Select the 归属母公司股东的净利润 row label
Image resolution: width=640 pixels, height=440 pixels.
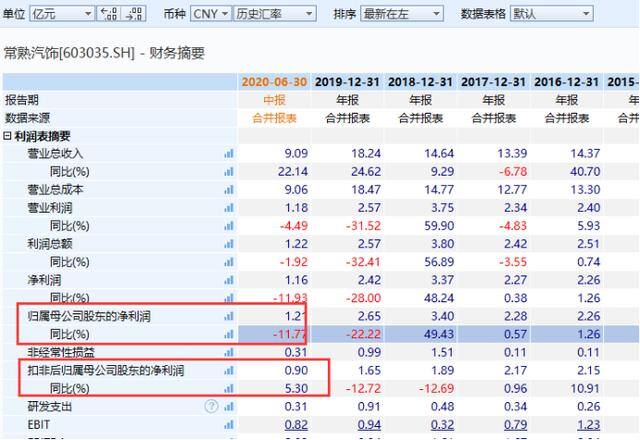coord(89,316)
